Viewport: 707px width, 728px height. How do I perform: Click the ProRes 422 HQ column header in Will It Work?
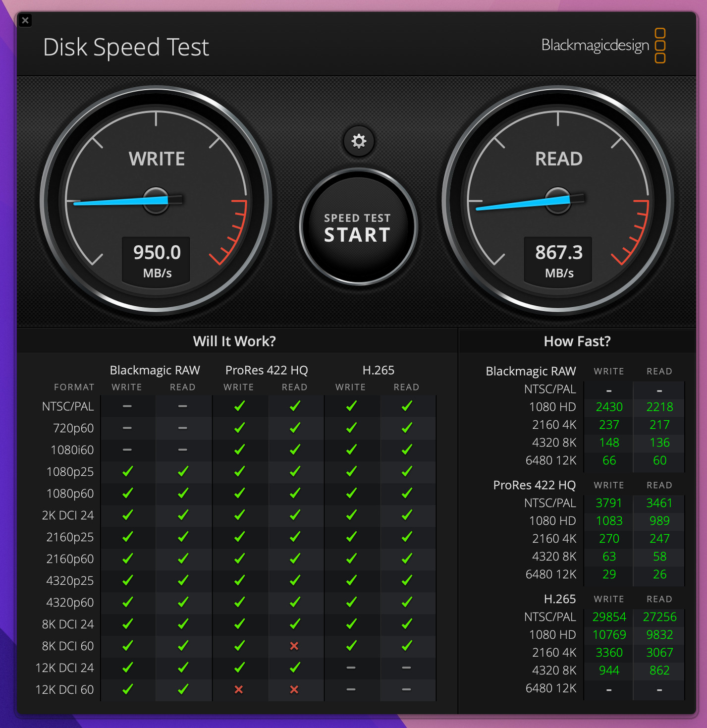point(267,370)
